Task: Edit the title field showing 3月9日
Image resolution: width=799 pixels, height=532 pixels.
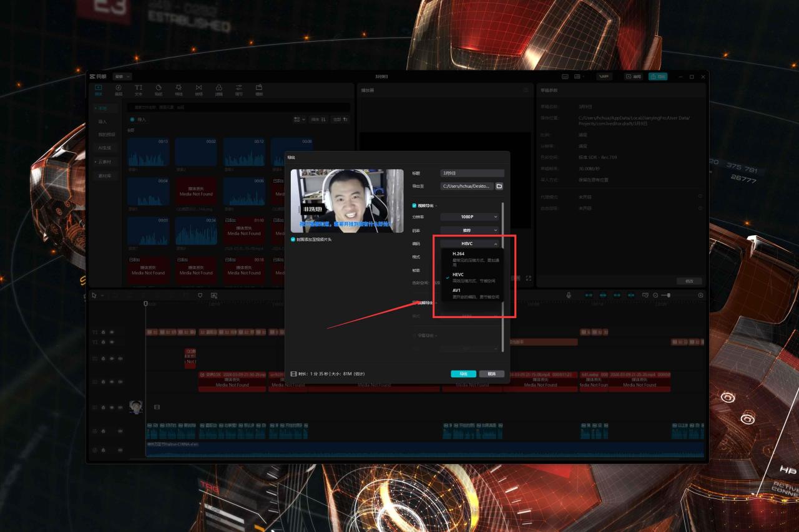Action: pos(472,173)
